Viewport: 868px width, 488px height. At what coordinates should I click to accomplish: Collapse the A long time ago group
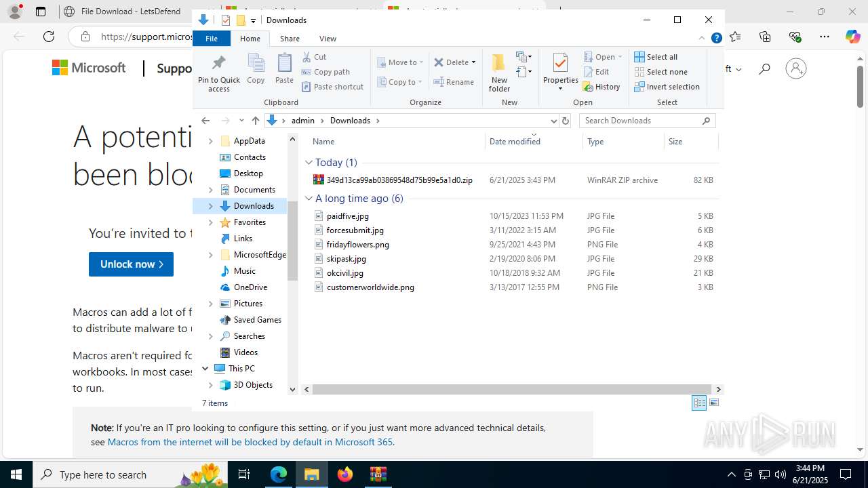[309, 199]
